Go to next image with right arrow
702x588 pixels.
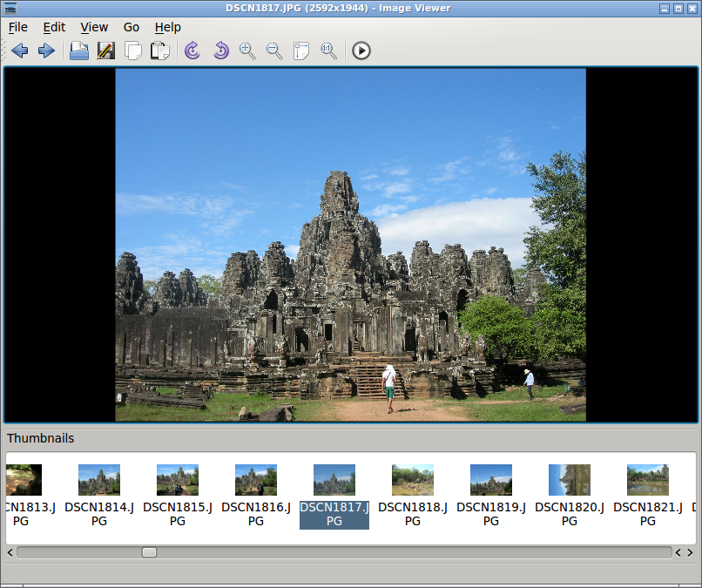pyautogui.click(x=46, y=51)
